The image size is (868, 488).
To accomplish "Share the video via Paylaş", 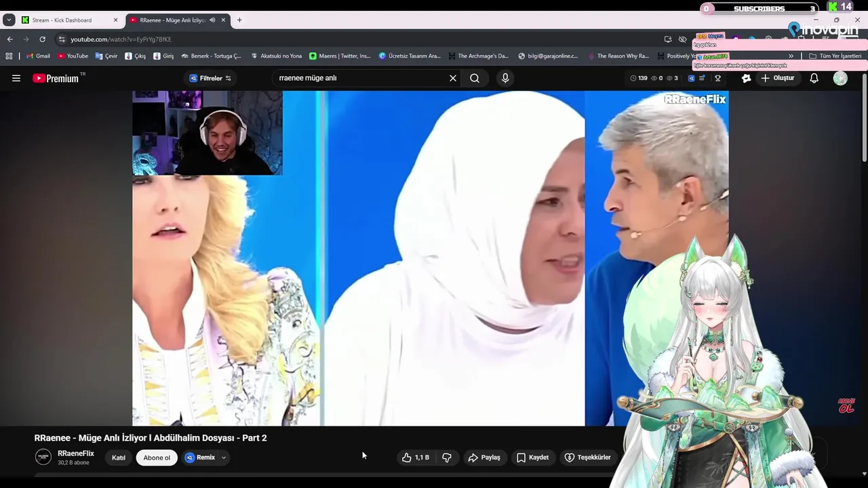I will [484, 457].
